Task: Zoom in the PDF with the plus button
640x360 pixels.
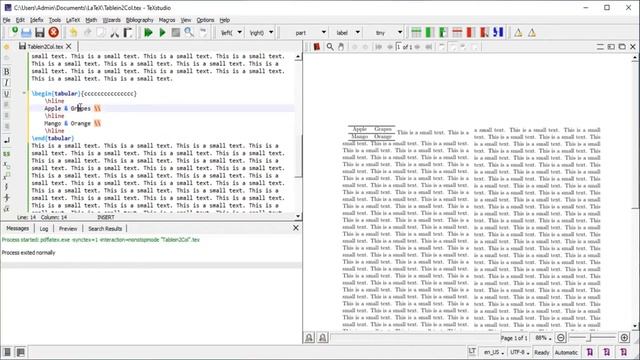Action: click(624, 338)
